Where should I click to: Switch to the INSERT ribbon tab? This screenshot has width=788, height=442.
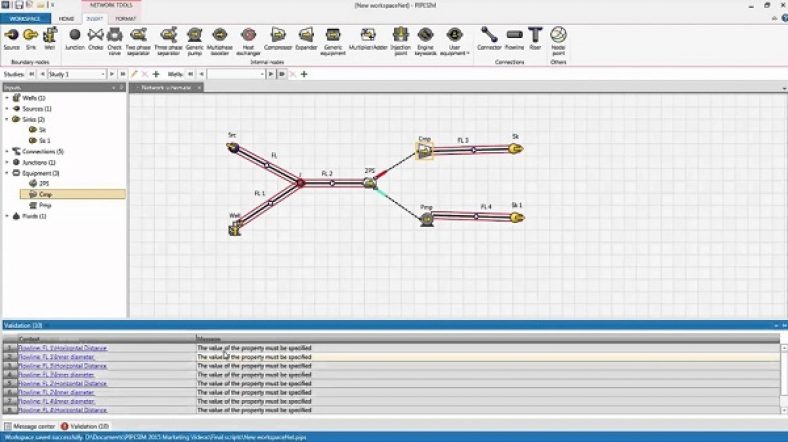coord(94,19)
